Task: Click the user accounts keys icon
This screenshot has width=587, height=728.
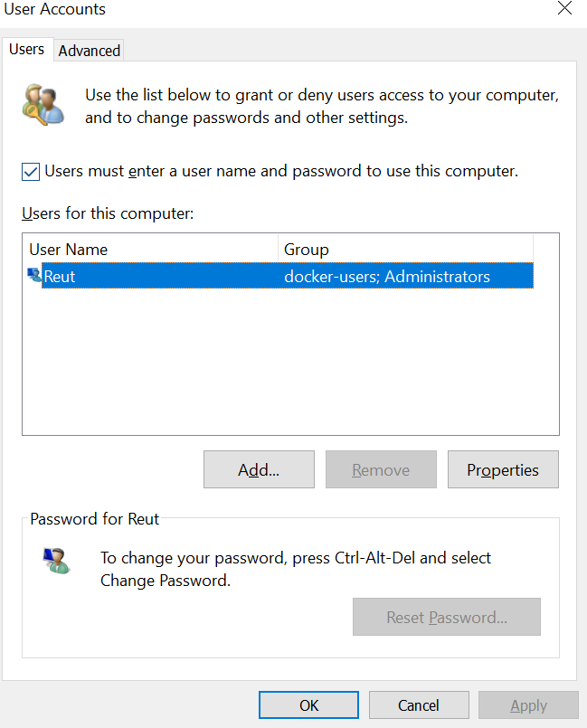Action: point(43,104)
